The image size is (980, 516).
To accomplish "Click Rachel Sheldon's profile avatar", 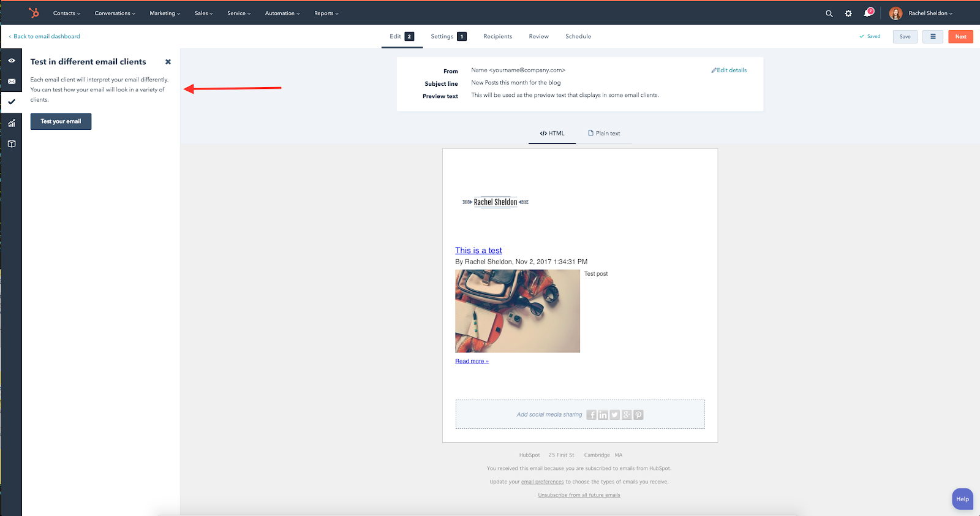I will [895, 13].
